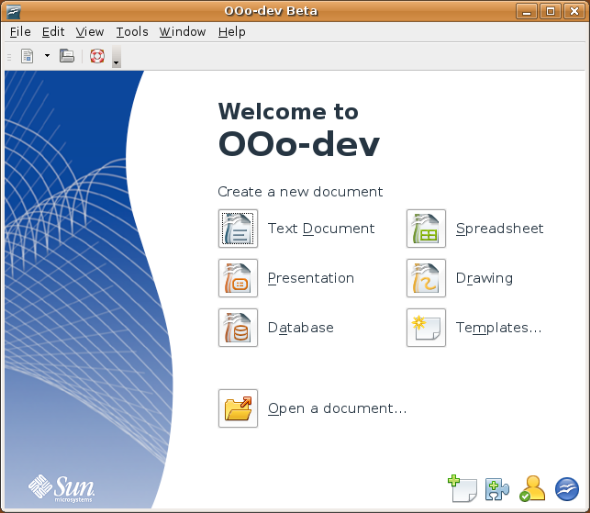Viewport: 590px width, 513px height.
Task: Open the Window menu
Action: click(x=182, y=32)
